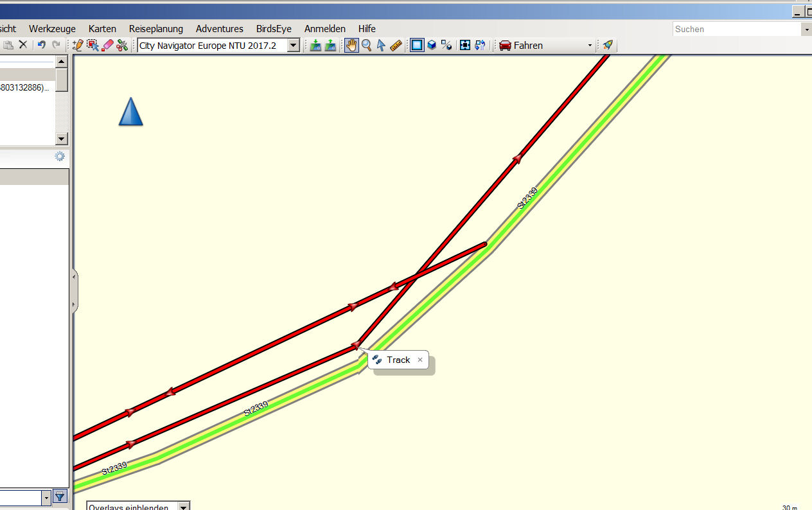
Task: Click the Undo arrow icon
Action: click(x=41, y=45)
